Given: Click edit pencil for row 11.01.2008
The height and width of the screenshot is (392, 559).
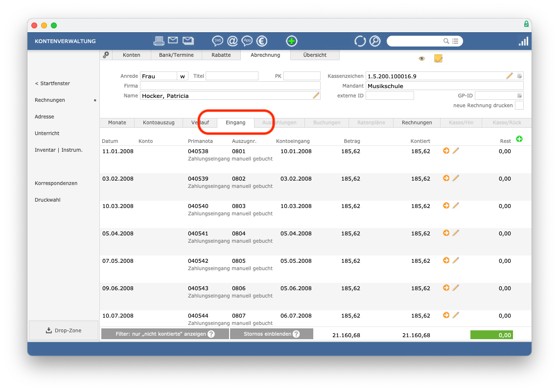Looking at the screenshot, I should (456, 151).
